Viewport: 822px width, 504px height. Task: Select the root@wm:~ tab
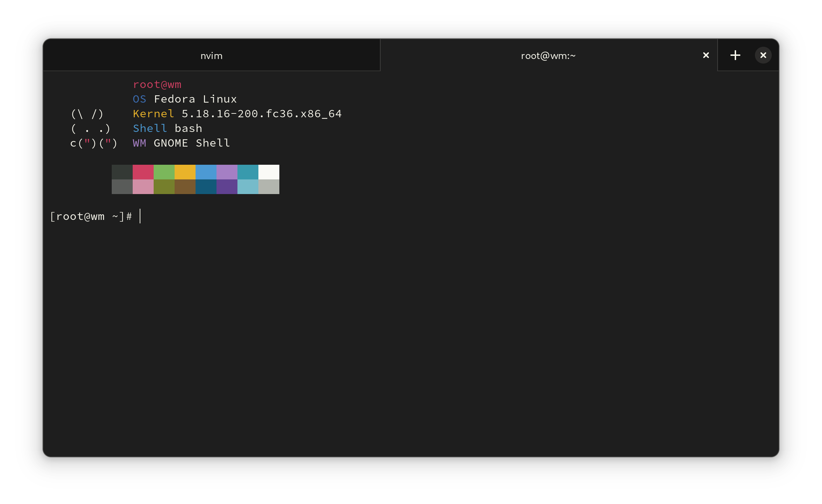[548, 56]
